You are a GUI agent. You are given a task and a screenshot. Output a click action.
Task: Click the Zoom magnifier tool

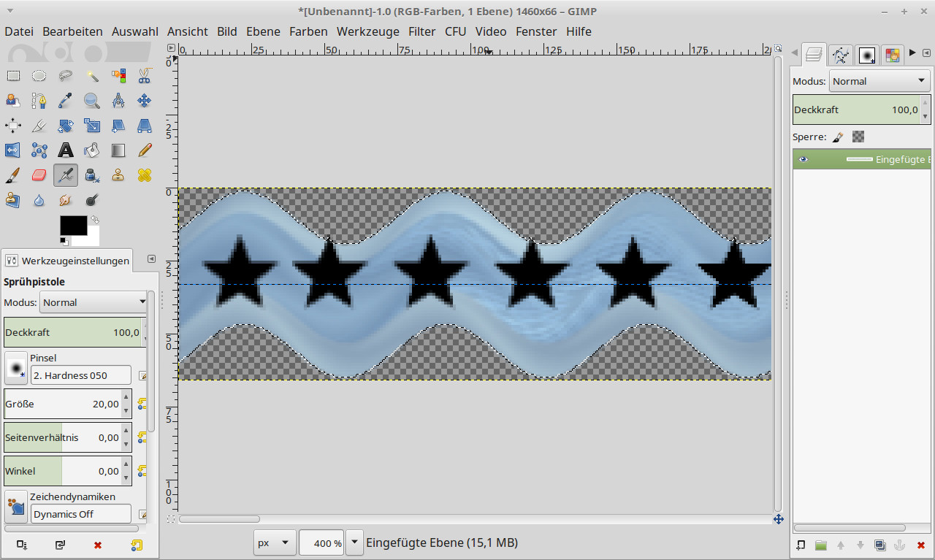[92, 100]
